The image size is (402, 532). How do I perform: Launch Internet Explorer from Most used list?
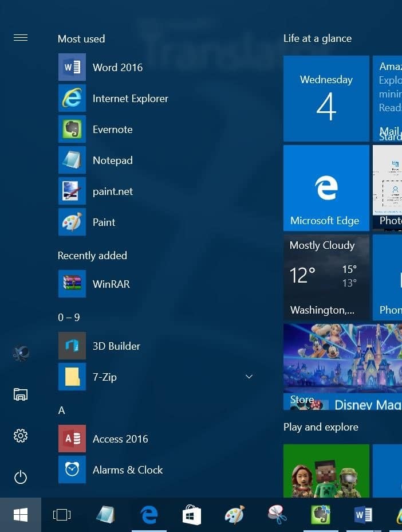(x=157, y=99)
